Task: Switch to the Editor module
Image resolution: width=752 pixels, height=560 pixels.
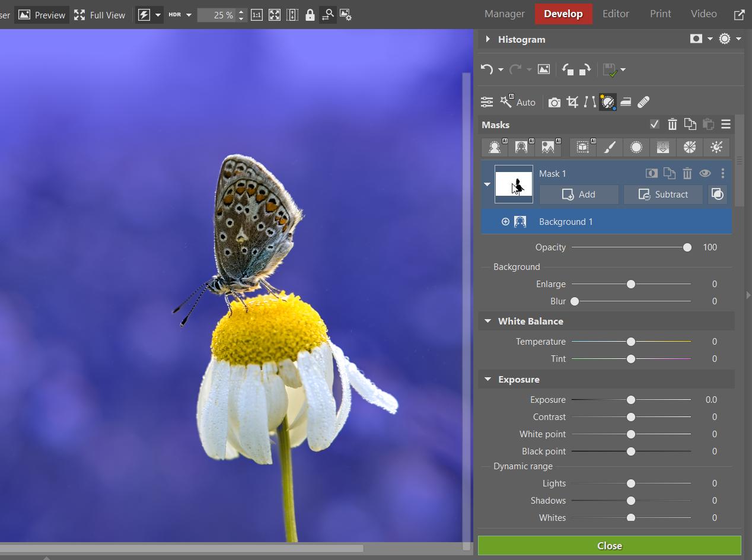Action: point(616,14)
